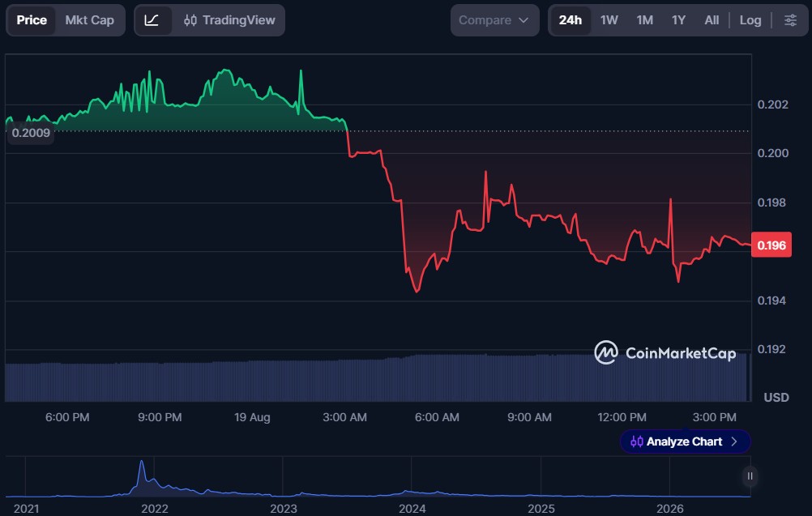Click the 2021 label on the overview timeline

pos(26,509)
